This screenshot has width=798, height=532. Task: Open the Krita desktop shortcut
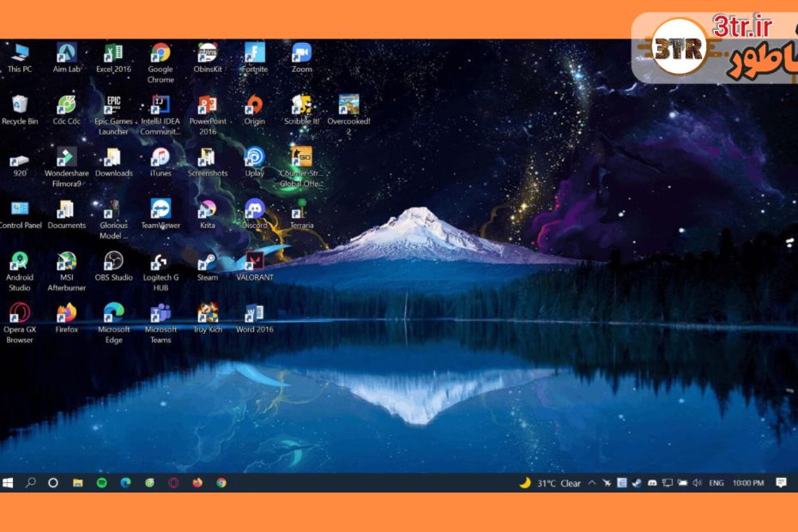pyautogui.click(x=208, y=209)
